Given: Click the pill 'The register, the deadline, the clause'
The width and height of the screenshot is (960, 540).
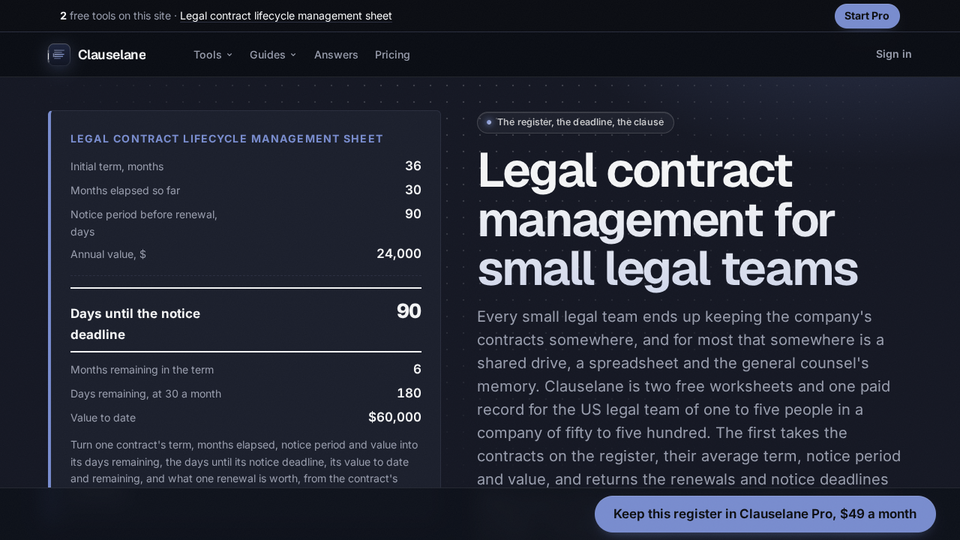Looking at the screenshot, I should (576, 122).
